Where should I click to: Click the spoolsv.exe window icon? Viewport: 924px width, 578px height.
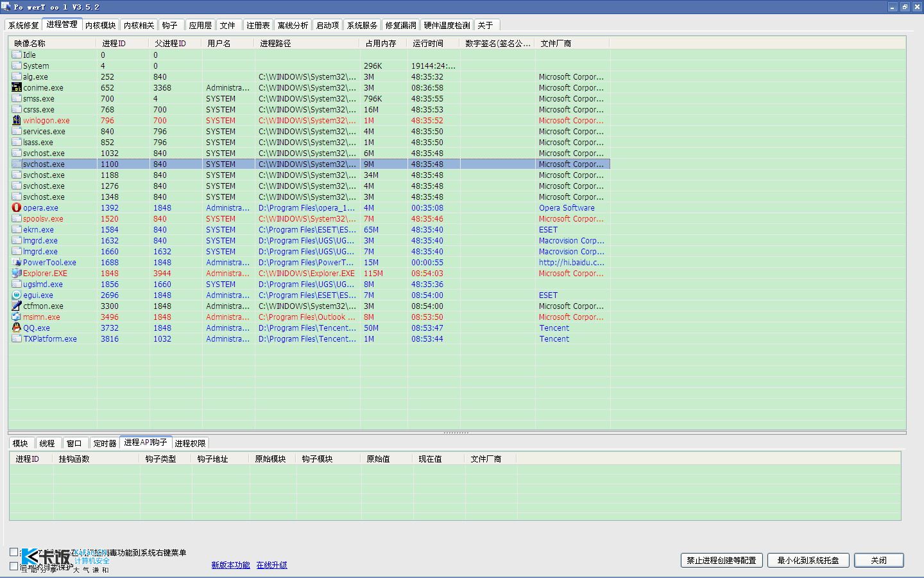pyautogui.click(x=17, y=218)
